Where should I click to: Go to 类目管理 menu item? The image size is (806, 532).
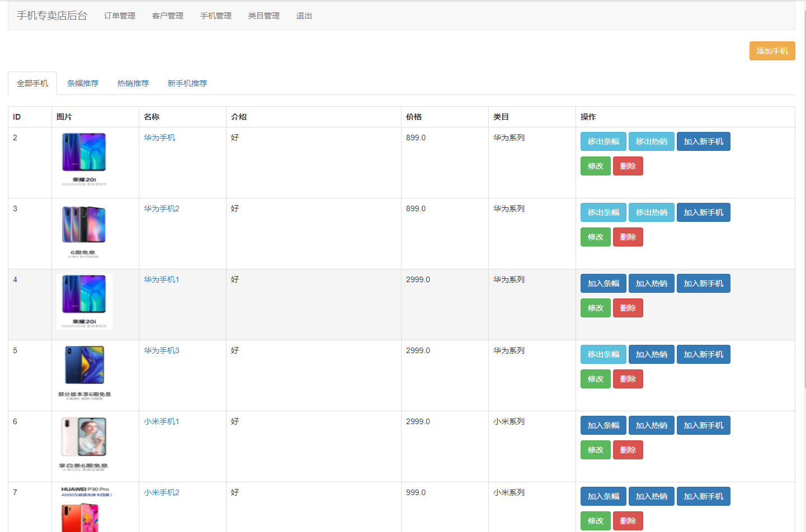(x=264, y=16)
